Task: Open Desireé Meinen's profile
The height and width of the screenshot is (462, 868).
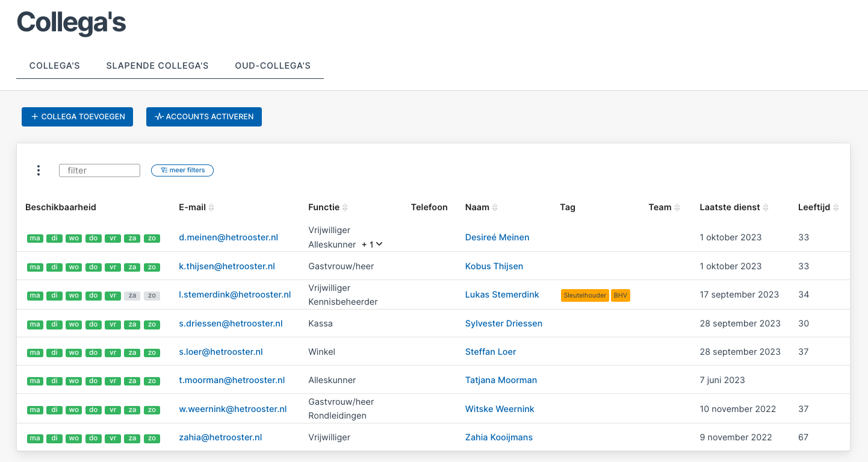Action: coord(497,237)
